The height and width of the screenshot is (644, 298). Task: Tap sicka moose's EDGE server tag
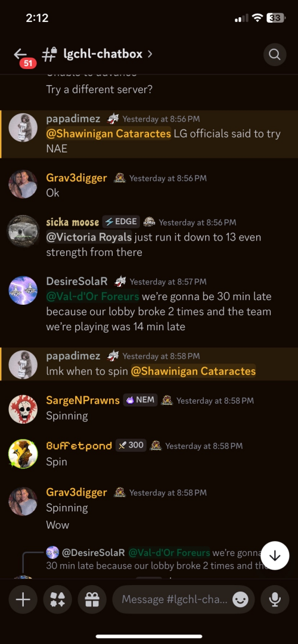coord(121,222)
